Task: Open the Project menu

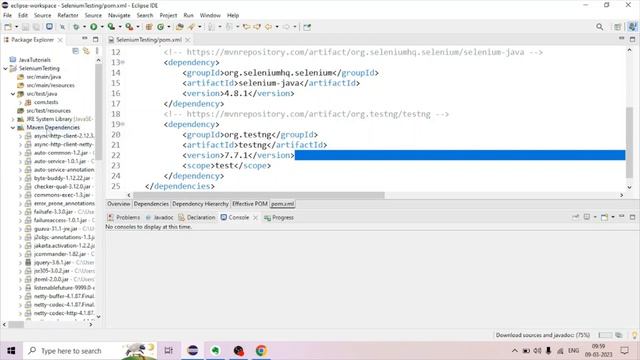Action: pyautogui.click(x=168, y=15)
